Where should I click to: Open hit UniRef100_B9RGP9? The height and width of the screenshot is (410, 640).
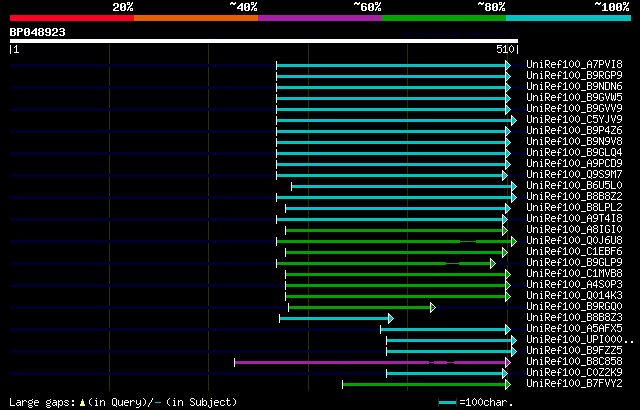tap(574, 75)
